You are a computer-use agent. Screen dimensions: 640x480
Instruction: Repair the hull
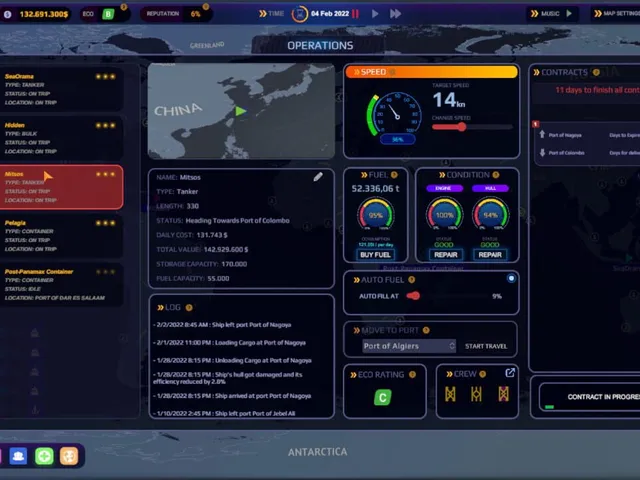pos(490,255)
